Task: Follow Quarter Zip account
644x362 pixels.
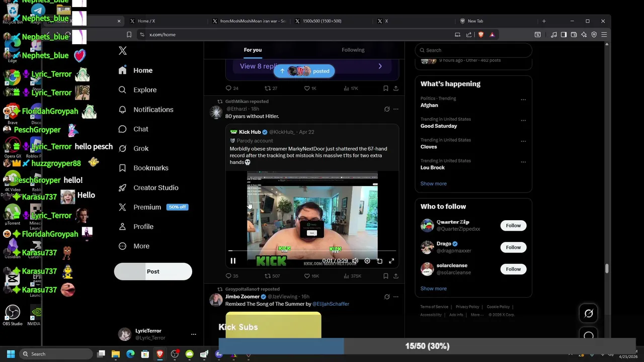Action: coord(513,226)
